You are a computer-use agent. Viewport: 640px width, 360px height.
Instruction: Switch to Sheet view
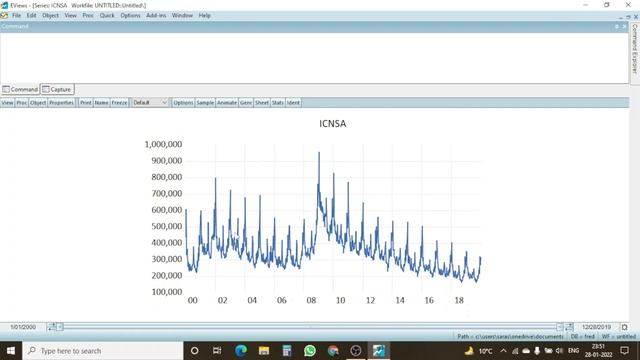(262, 103)
